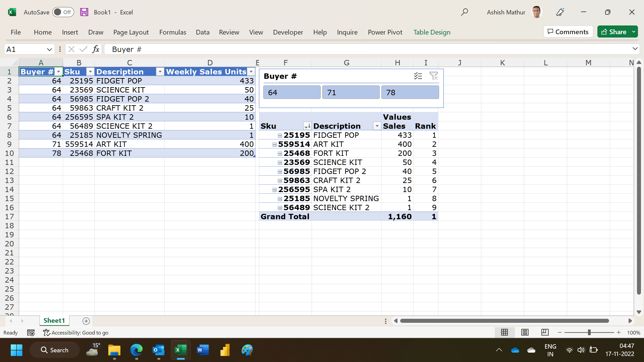Expand the Name Box dropdown arrow
The image size is (644, 362).
pos(49,49)
